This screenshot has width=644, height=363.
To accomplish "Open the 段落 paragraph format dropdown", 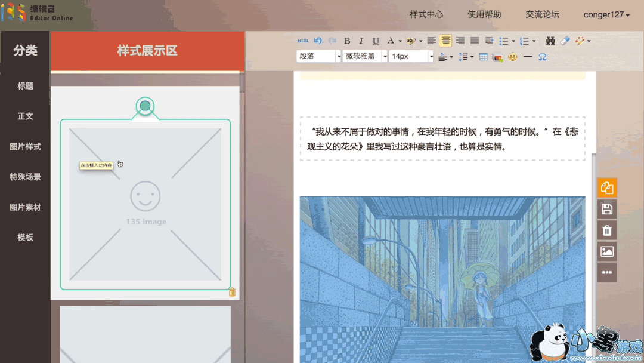I will (x=319, y=56).
